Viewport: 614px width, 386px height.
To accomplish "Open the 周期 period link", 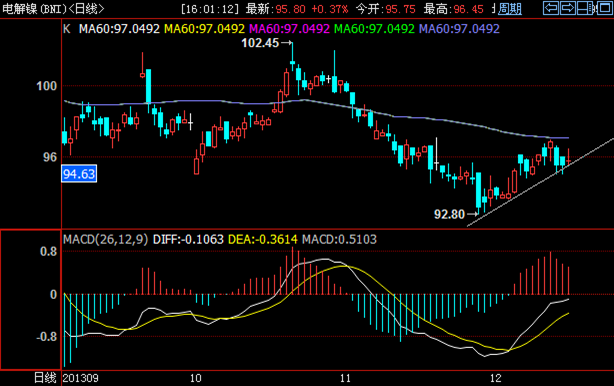I will click(510, 9).
